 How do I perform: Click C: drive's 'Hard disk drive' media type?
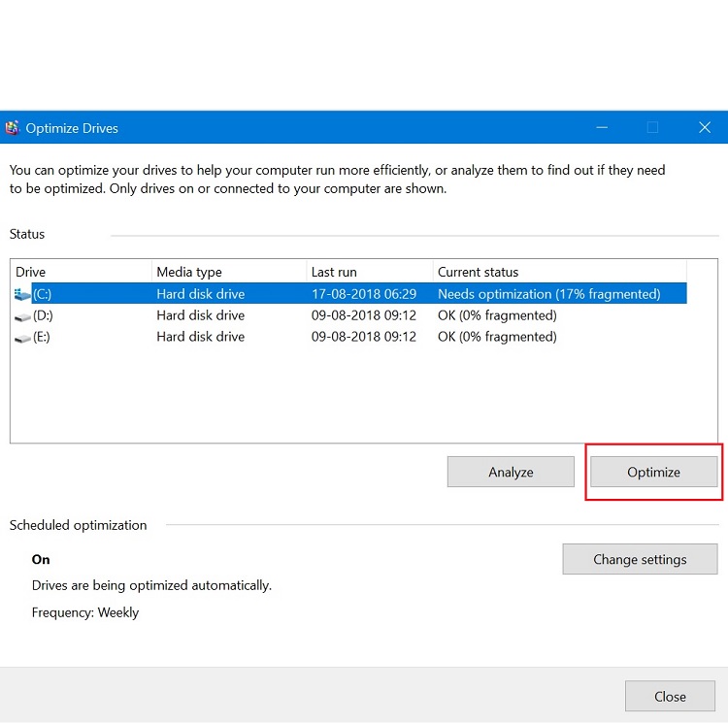[x=201, y=294]
